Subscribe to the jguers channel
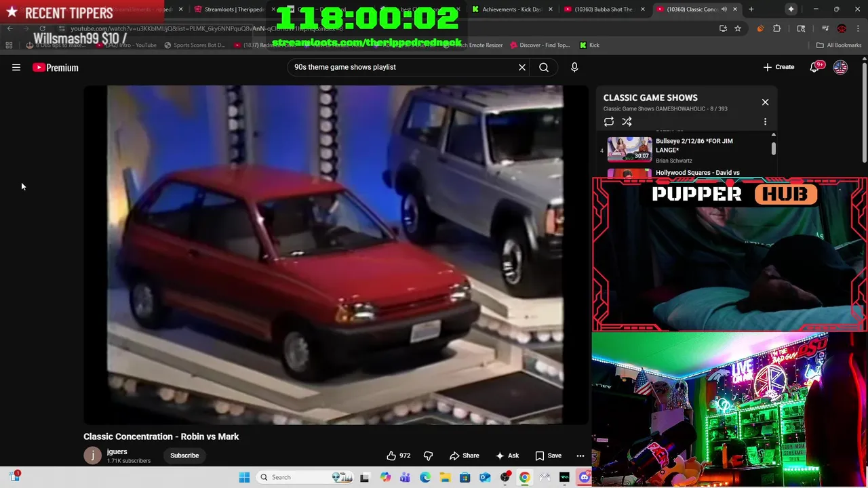868x488 pixels. (184, 455)
